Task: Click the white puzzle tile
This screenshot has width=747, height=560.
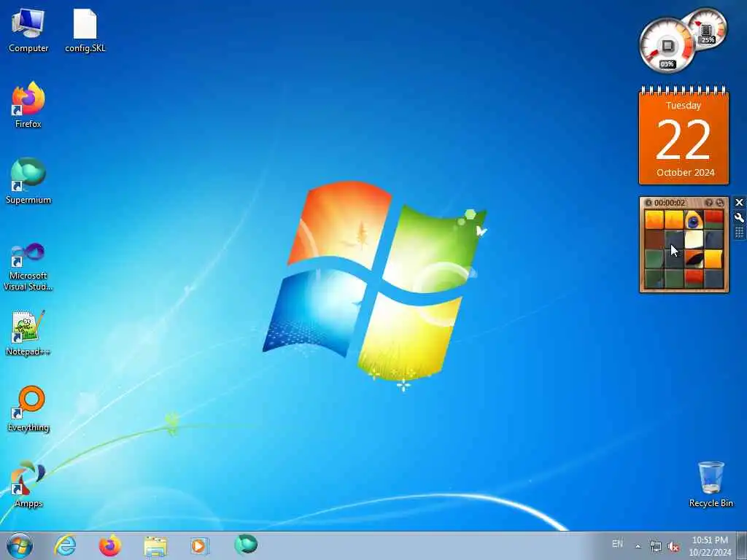Action: point(694,239)
